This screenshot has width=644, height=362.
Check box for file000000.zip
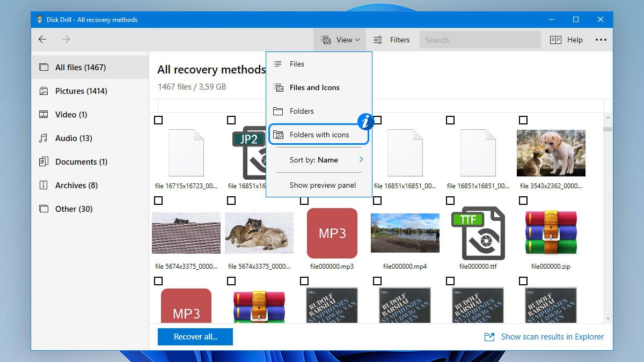click(x=523, y=201)
